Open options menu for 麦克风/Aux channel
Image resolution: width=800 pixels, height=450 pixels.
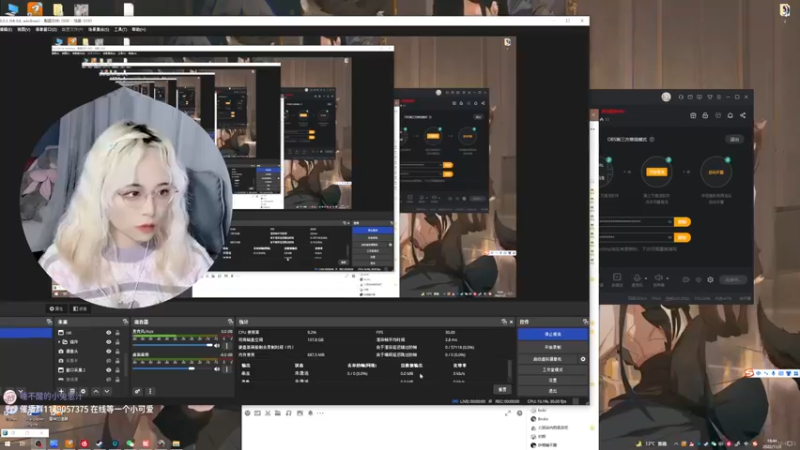pyautogui.click(x=227, y=345)
